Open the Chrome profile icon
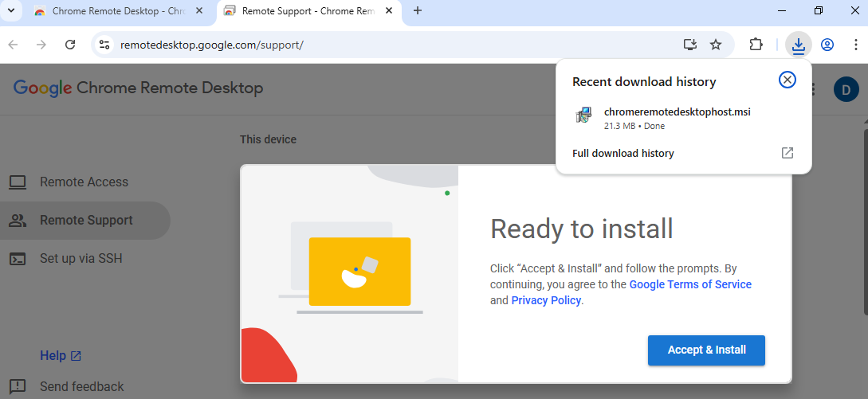Viewport: 868px width, 399px height. (x=827, y=45)
